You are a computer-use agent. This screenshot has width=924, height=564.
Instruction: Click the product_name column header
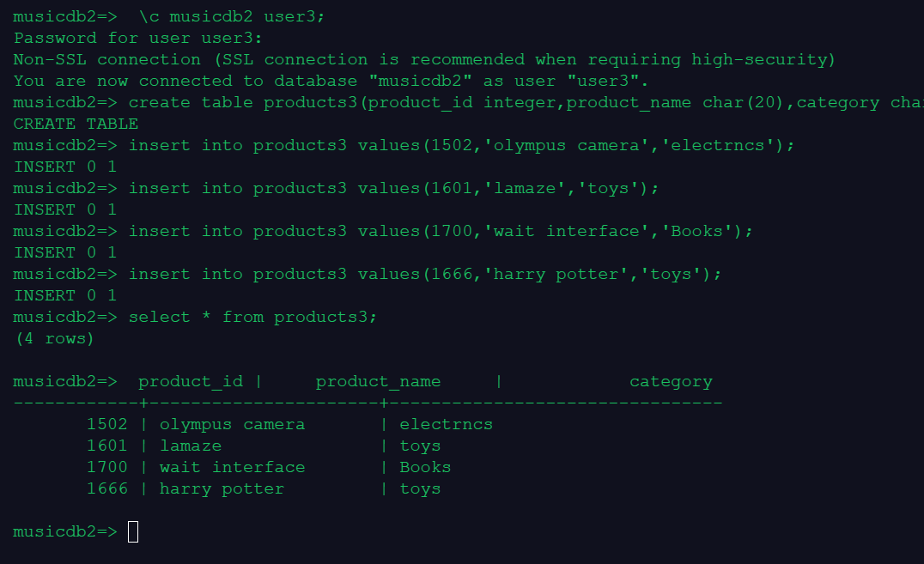(378, 381)
